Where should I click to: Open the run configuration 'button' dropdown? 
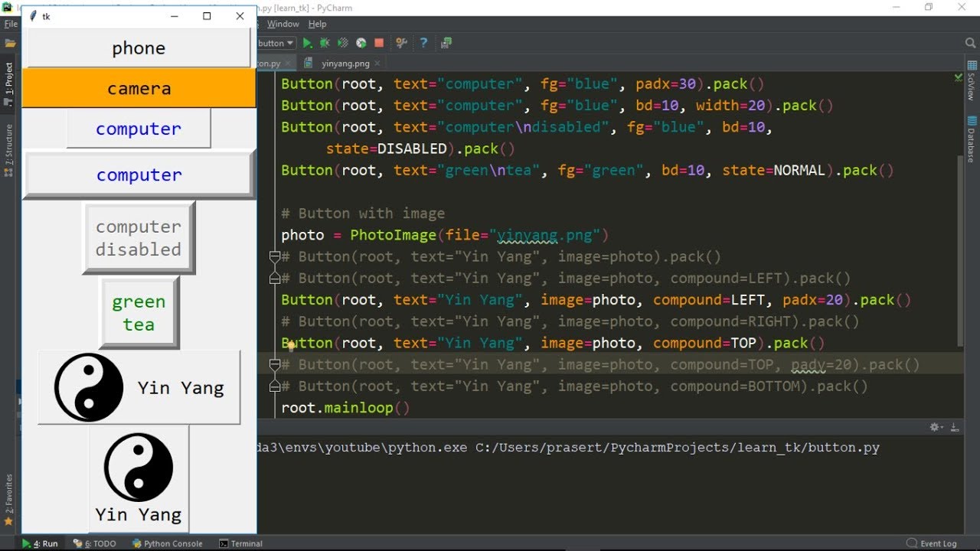point(276,44)
